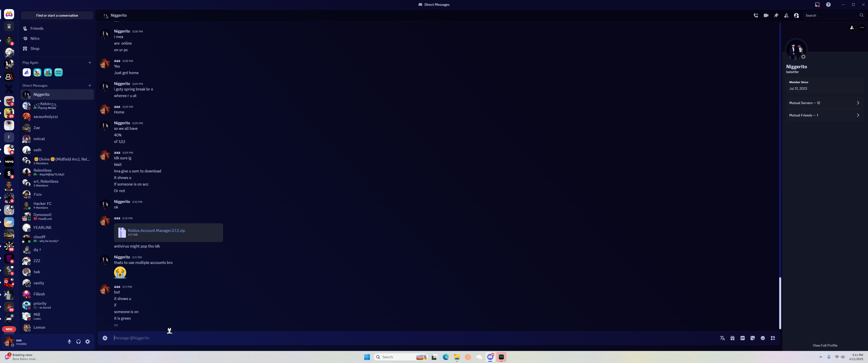
Task: Click the taskbar clock showing 3:11 PM
Action: pyautogui.click(x=856, y=357)
